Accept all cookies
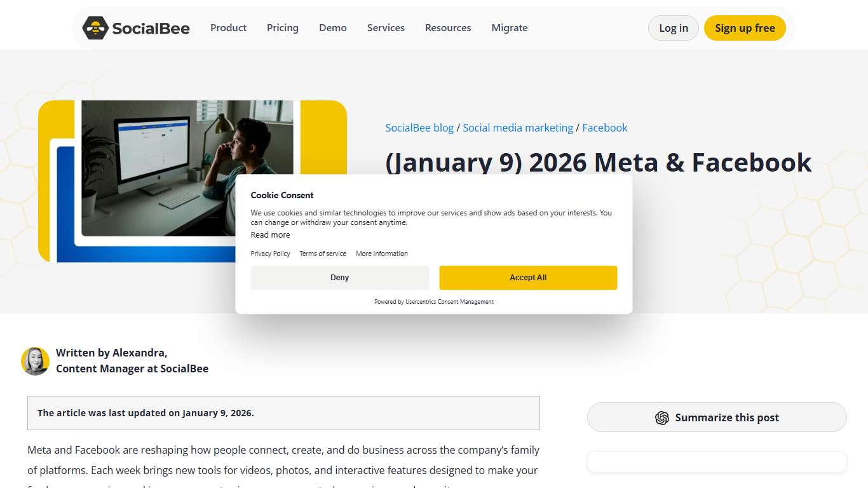Screen dimensions: 868x488 pos(527,278)
